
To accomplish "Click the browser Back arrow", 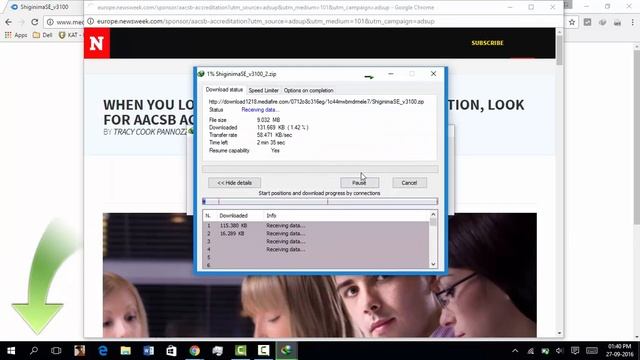I will tap(9, 22).
